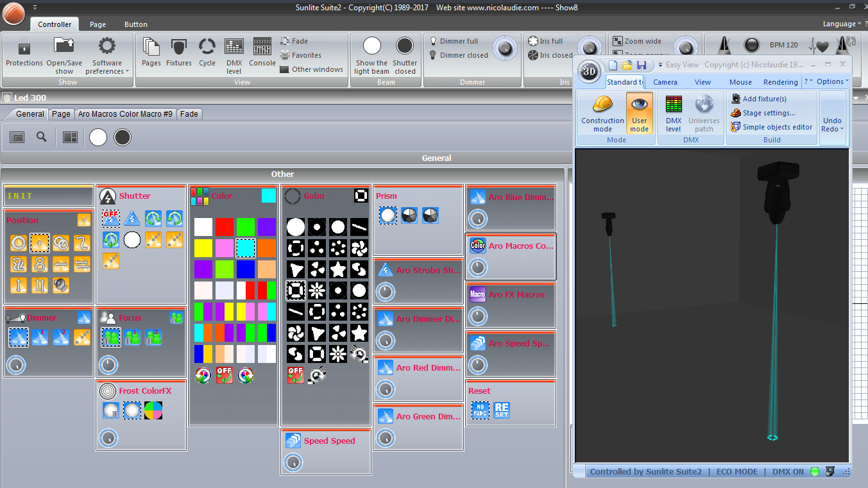Select the figure-eight position preset
The image size is (868, 488).
(x=39, y=264)
